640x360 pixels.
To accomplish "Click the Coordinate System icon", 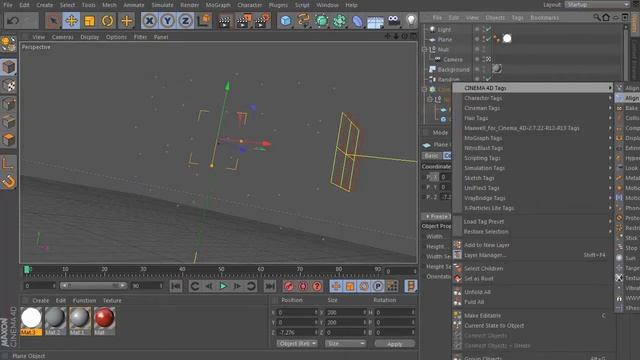I will [x=204, y=20].
